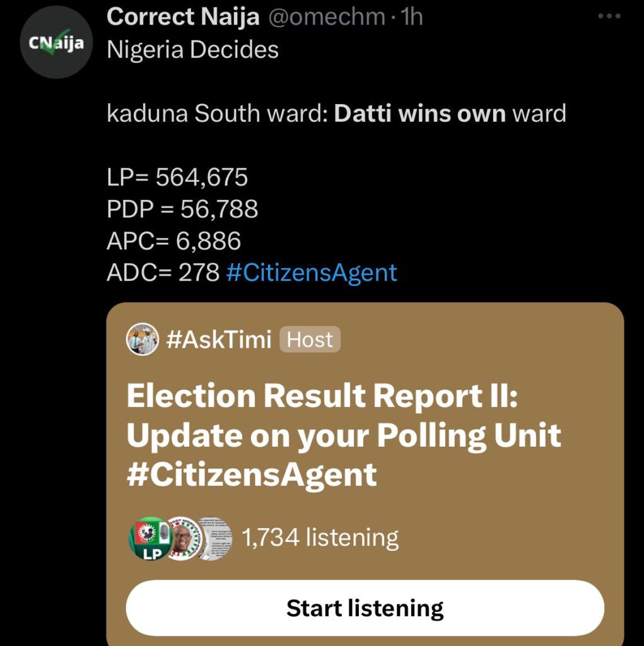Viewport: 644px width, 646px height.
Task: Open the #AskTimi host's profile picture
Action: (x=141, y=339)
